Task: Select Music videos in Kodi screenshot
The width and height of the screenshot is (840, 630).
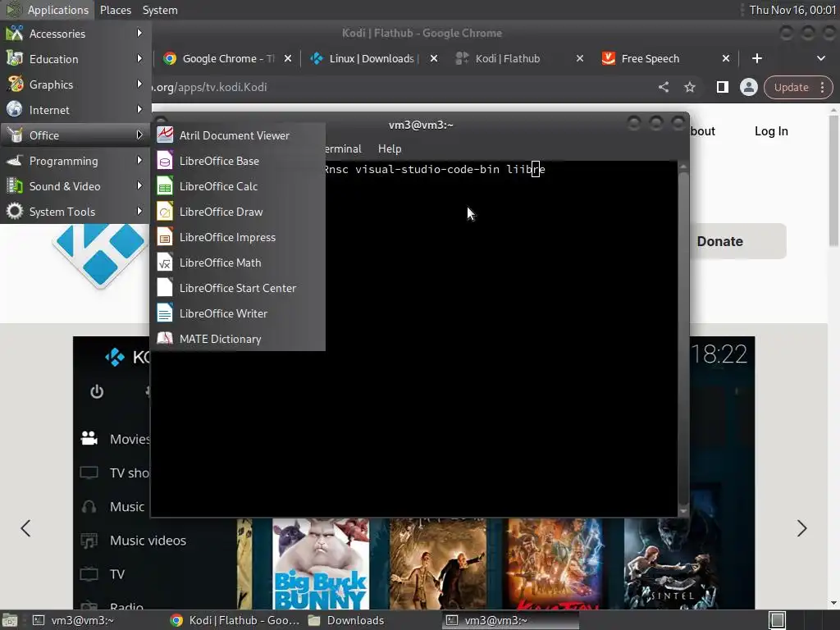Action: pyautogui.click(x=134, y=541)
